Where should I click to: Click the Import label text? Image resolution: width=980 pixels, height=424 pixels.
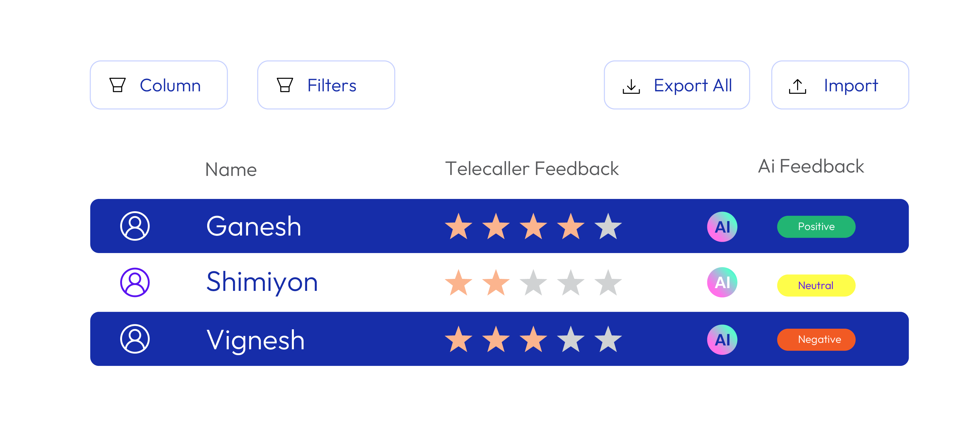851,85
